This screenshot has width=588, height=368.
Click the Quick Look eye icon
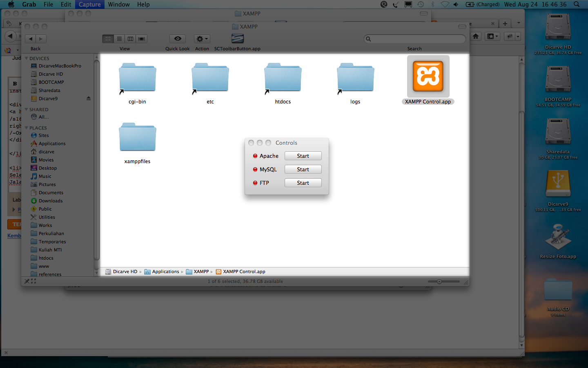coord(178,39)
